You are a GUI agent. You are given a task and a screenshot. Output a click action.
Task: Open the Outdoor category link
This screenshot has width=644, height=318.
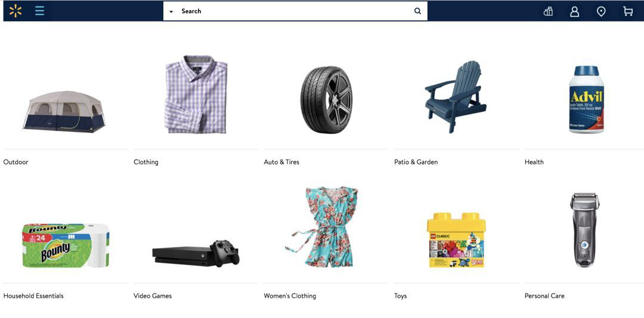tap(16, 162)
